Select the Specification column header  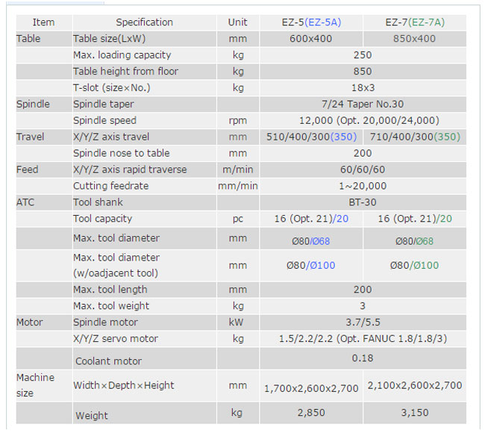144,22
